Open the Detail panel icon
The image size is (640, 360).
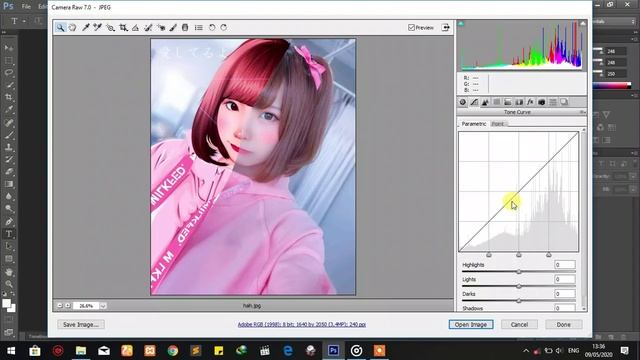tap(485, 102)
